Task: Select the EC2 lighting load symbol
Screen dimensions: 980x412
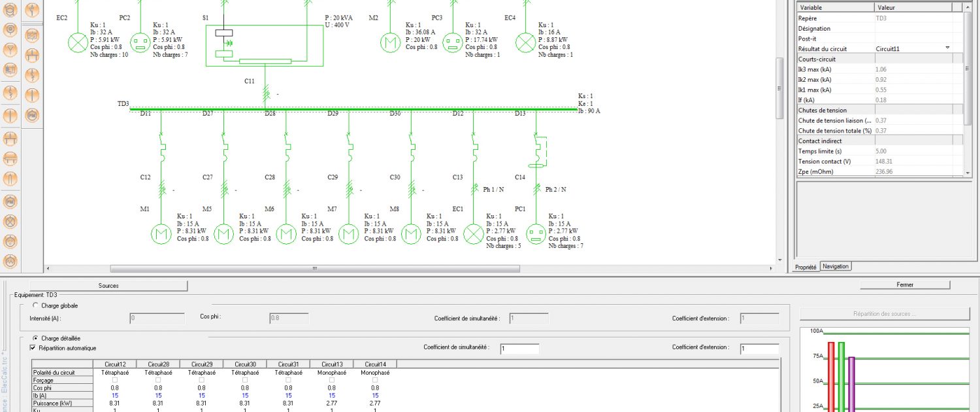Action: coord(78,43)
